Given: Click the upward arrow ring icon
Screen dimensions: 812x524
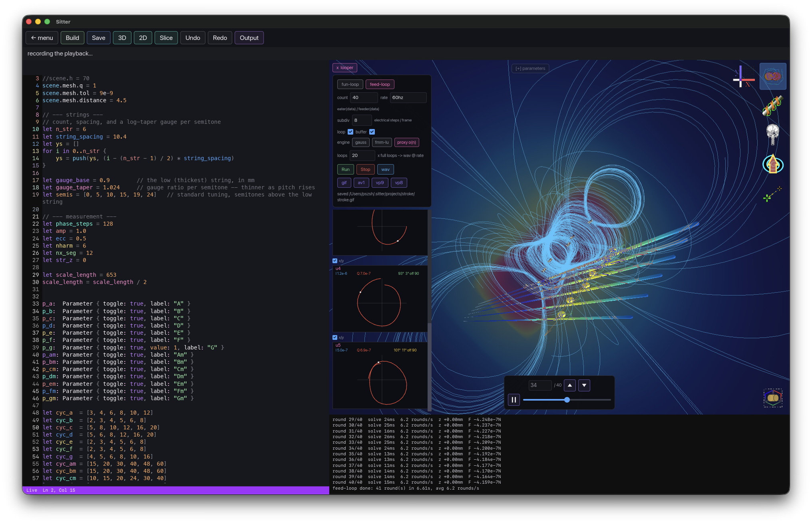Looking at the screenshot, I should 773,164.
